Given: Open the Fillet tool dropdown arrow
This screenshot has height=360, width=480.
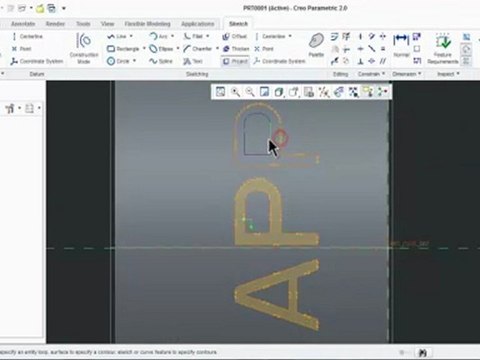Looking at the screenshot, I should (x=207, y=36).
